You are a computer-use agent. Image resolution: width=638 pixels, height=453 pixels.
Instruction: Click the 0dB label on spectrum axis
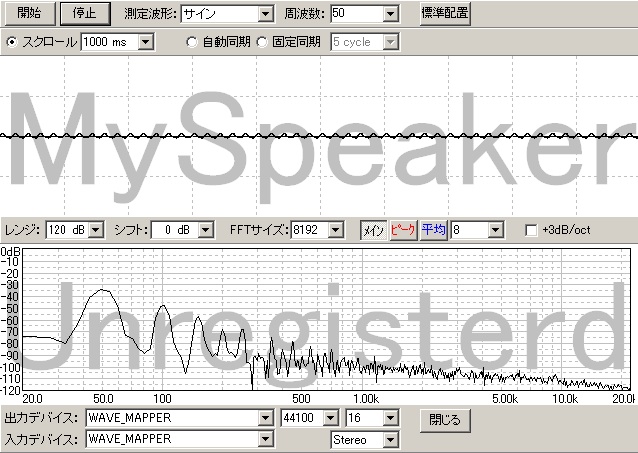(10, 252)
